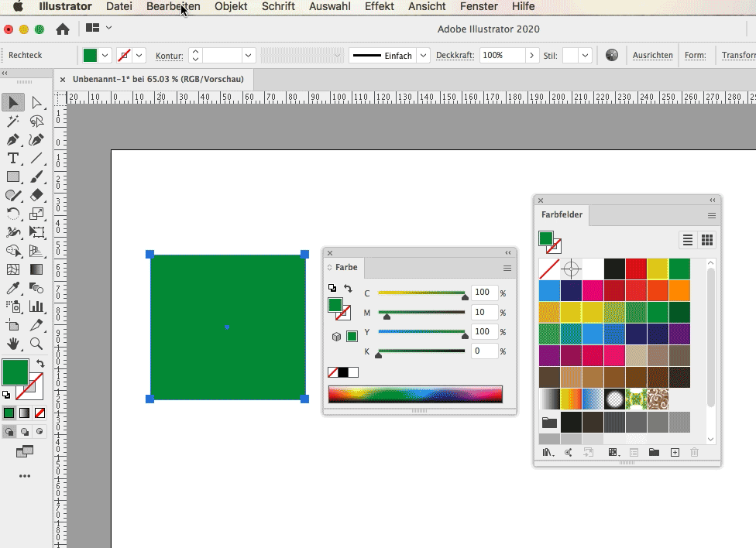Open the Farbe panel options menu
The height and width of the screenshot is (548, 756).
point(507,268)
